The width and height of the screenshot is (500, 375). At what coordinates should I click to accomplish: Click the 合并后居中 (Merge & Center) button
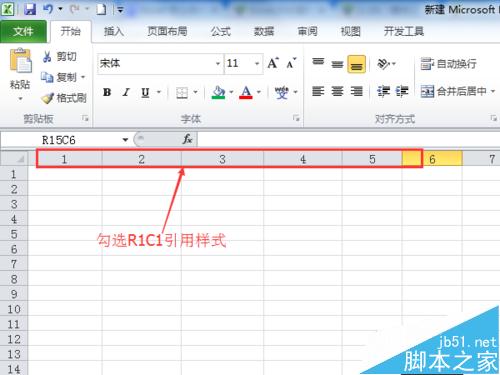[x=454, y=91]
